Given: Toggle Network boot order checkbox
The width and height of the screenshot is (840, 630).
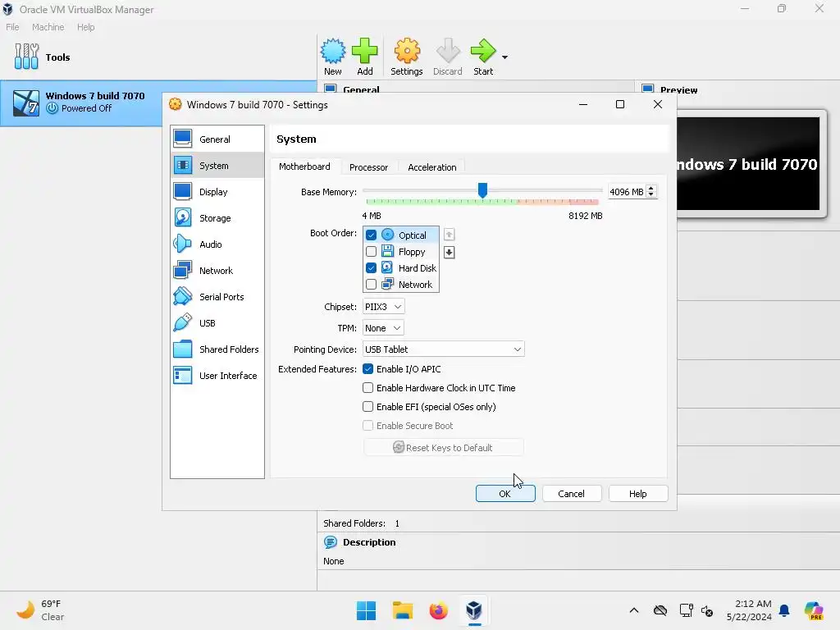Looking at the screenshot, I should tap(371, 285).
